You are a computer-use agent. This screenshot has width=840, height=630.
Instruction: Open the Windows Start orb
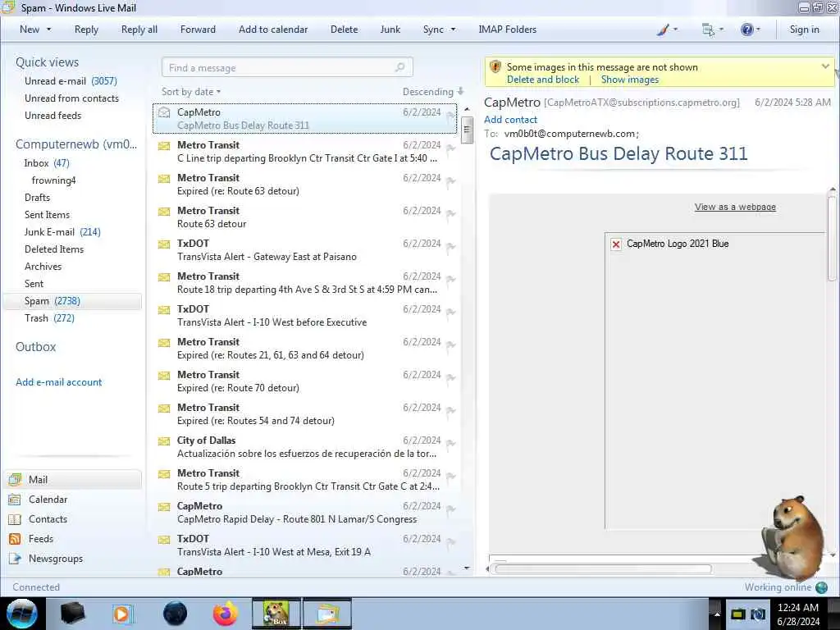point(22,614)
